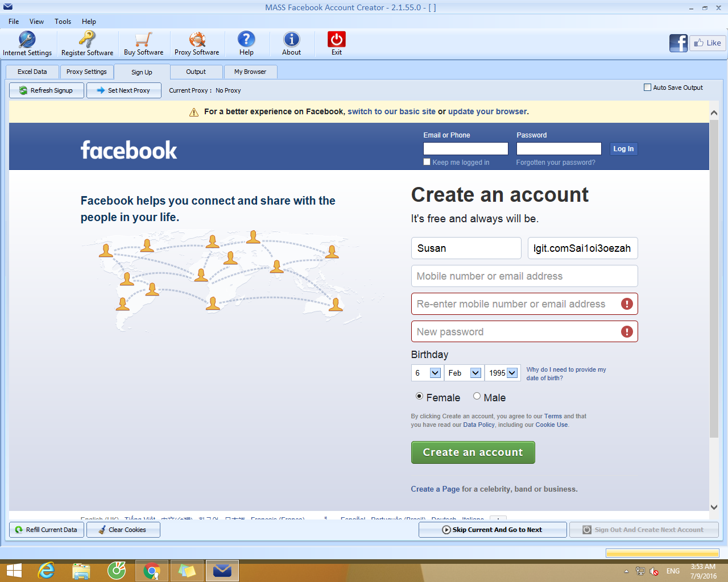Image resolution: width=728 pixels, height=582 pixels.
Task: Click the muted volume tray icon
Action: (x=654, y=571)
